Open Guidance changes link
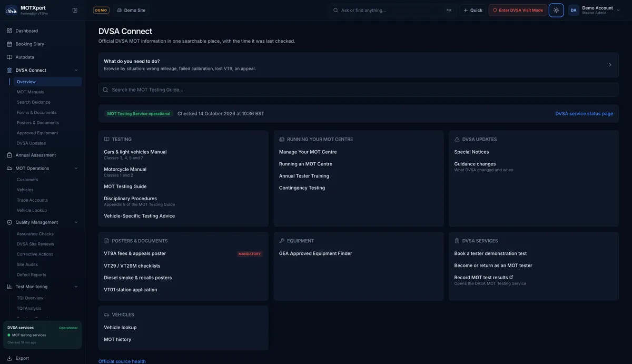 coord(475,164)
